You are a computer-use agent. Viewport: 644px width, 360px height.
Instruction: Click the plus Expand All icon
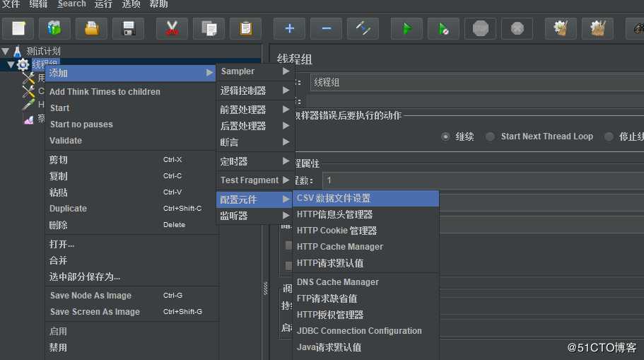[x=290, y=29]
